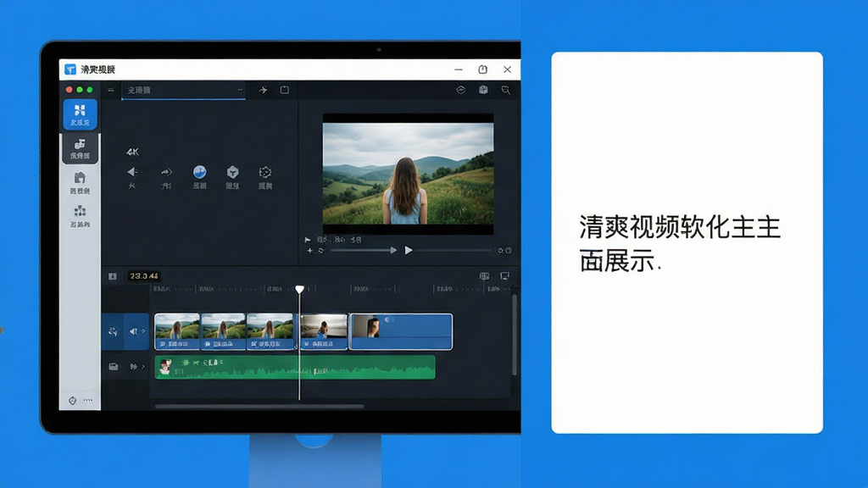Click the blue app logo in title bar
The height and width of the screenshot is (488, 868).
pyautogui.click(x=70, y=69)
